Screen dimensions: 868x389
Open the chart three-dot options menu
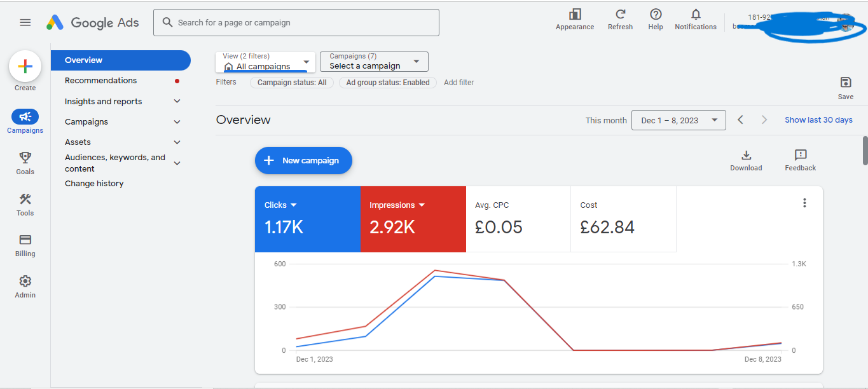804,203
